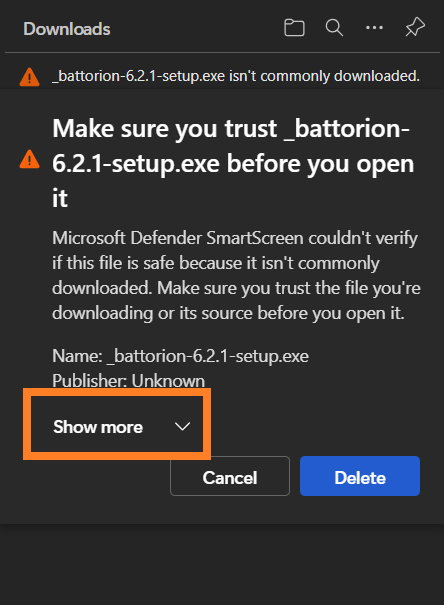444x605 pixels.
Task: Click the Publisher: Unknown line
Action: [x=128, y=381]
